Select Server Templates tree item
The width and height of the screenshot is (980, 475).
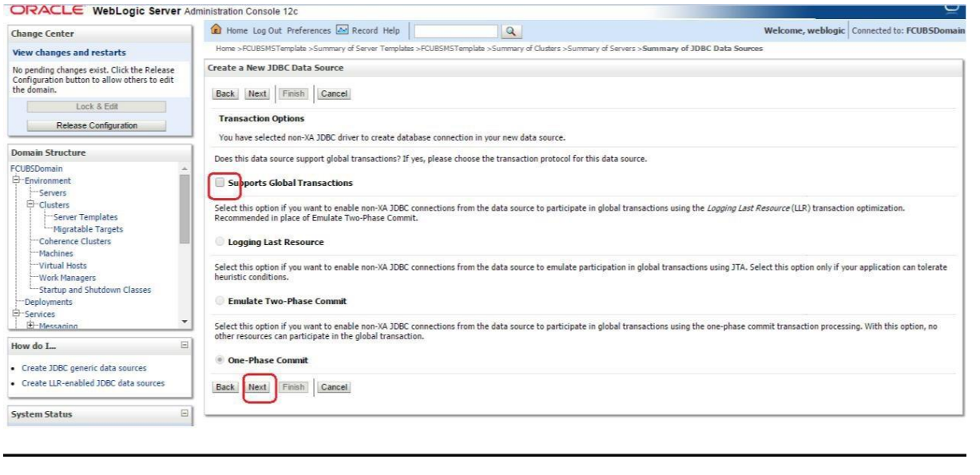pyautogui.click(x=86, y=217)
